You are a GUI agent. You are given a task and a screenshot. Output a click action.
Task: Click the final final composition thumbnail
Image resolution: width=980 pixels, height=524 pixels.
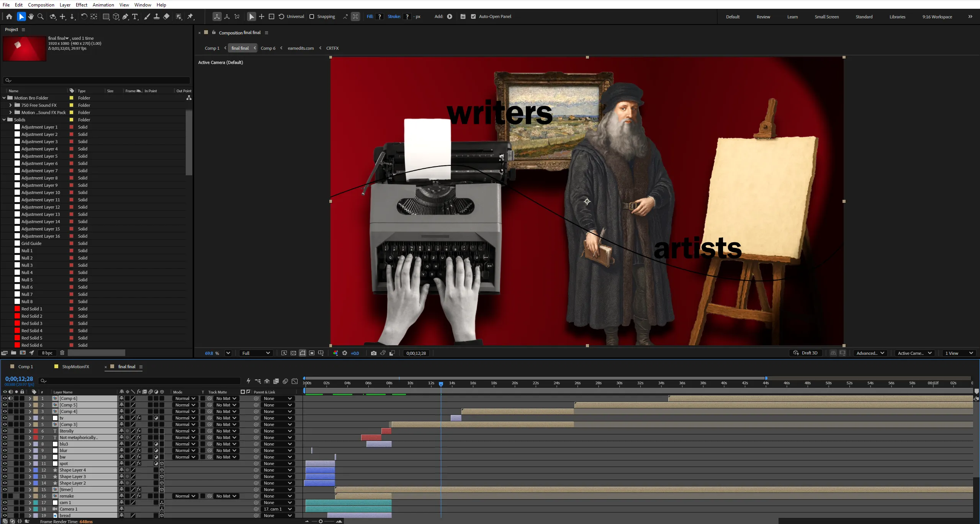pos(25,49)
